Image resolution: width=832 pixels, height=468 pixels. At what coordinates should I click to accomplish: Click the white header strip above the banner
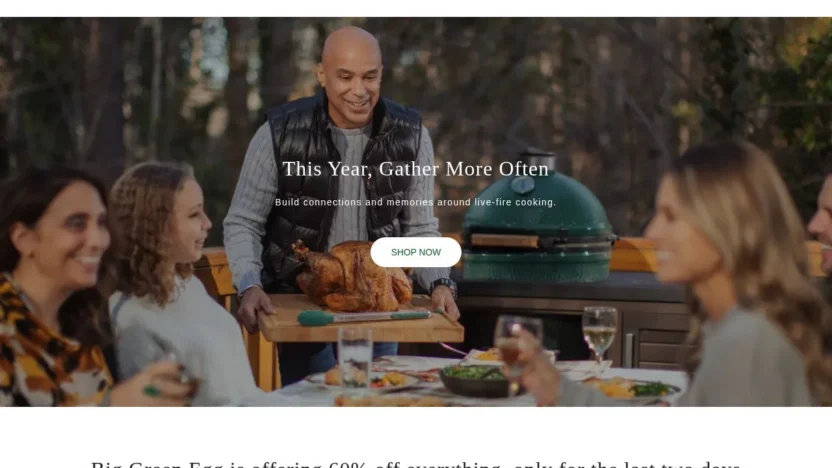(x=416, y=8)
